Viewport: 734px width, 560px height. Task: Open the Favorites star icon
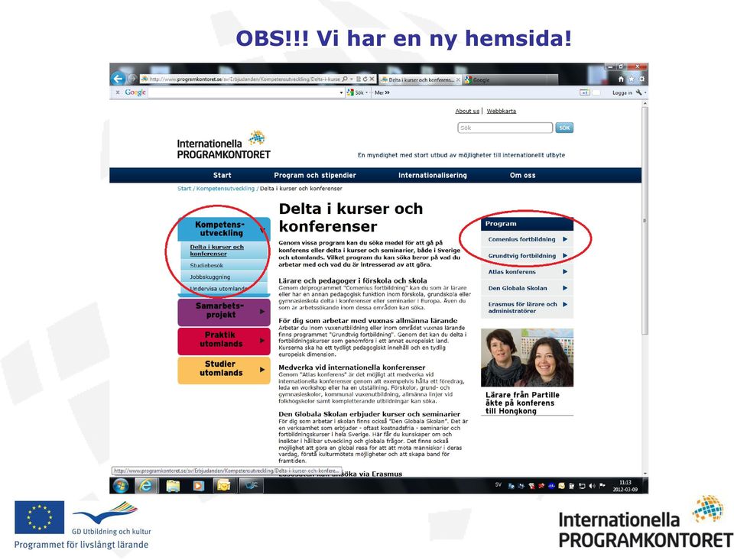point(632,79)
